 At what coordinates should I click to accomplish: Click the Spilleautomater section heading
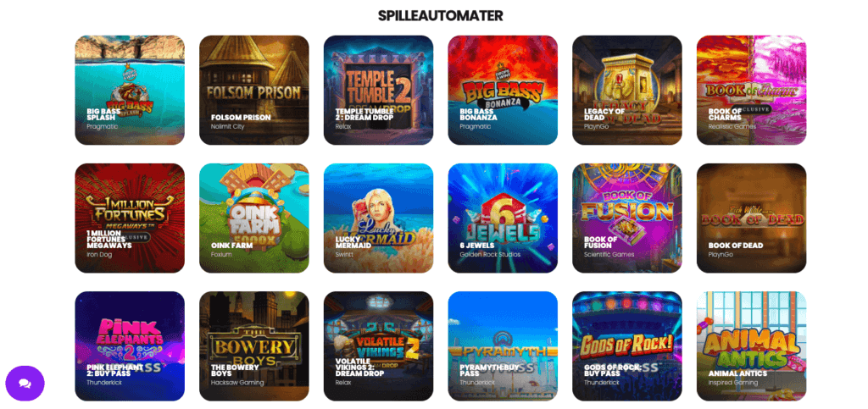click(x=441, y=15)
